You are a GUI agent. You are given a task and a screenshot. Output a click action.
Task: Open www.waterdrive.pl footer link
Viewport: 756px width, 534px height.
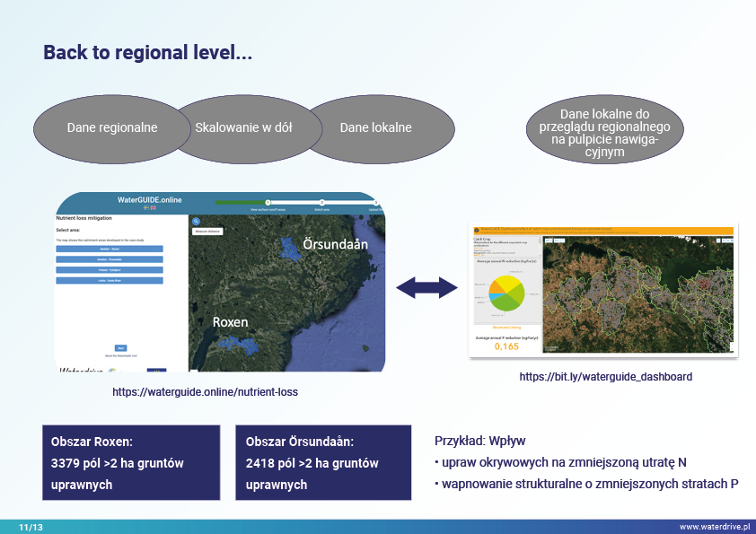coord(714,527)
